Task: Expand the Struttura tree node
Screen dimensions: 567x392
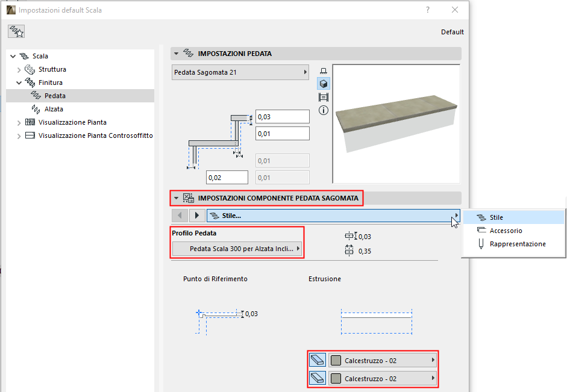Action: (19, 69)
